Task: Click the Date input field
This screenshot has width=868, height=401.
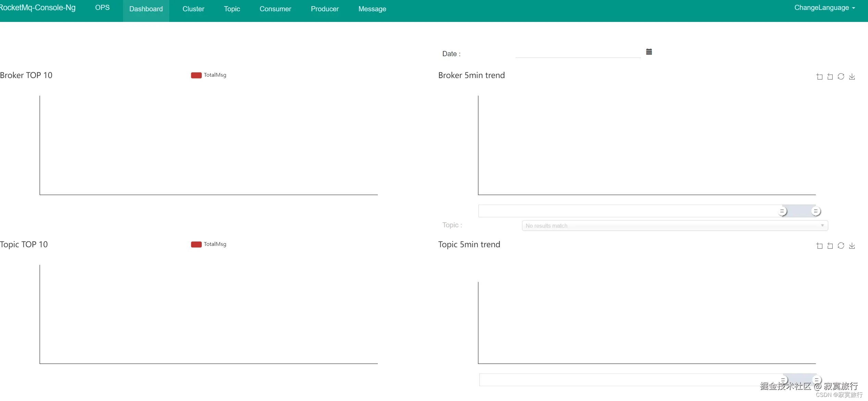Action: [x=578, y=53]
